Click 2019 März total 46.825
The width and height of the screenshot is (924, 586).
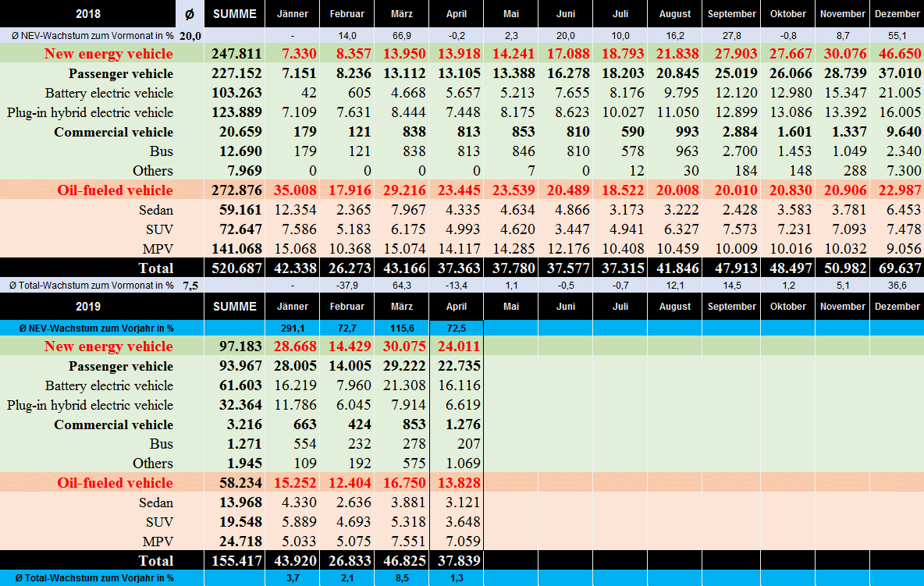click(x=404, y=561)
